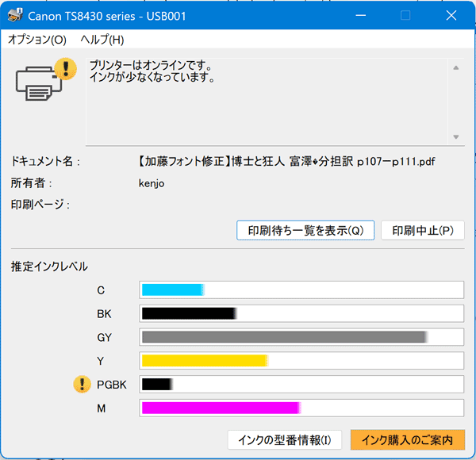
Task: Click the PGBK ink level bar
Action: (x=301, y=385)
